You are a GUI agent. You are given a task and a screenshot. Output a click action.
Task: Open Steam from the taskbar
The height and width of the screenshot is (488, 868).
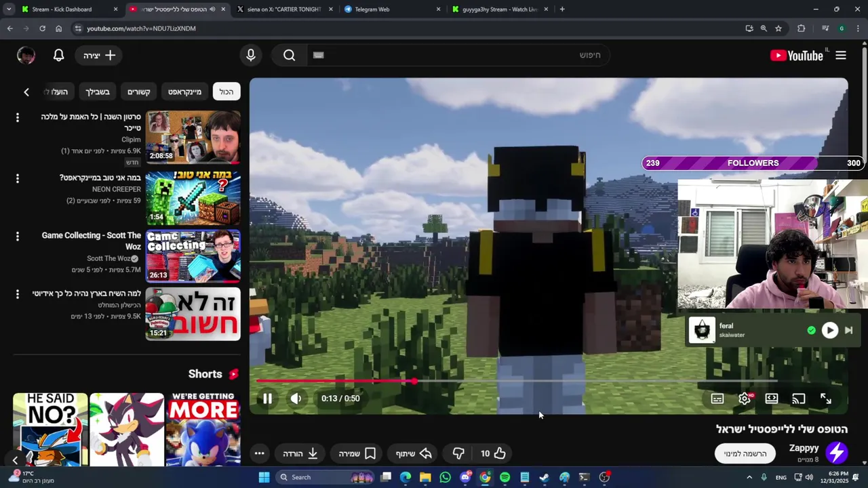pyautogui.click(x=544, y=477)
